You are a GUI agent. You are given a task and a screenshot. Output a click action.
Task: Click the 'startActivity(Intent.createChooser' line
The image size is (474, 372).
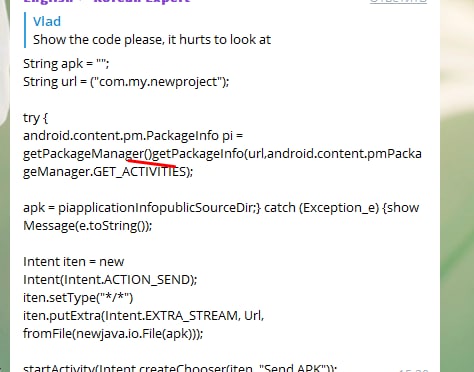coord(180,368)
